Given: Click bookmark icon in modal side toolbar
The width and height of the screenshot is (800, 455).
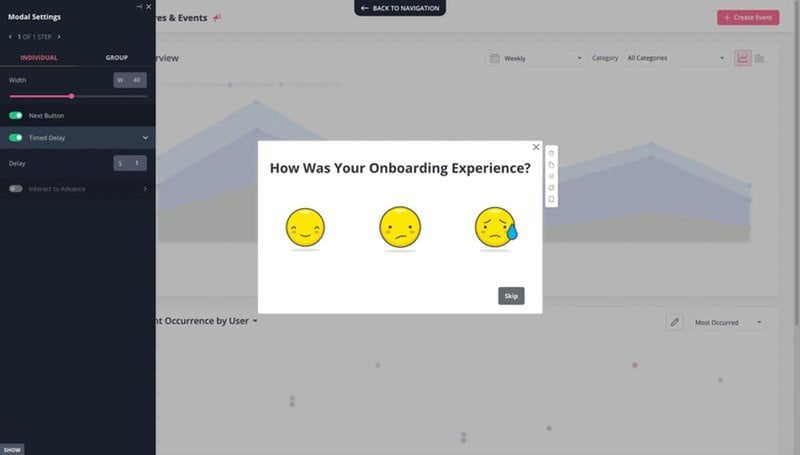Looking at the screenshot, I should [x=551, y=199].
